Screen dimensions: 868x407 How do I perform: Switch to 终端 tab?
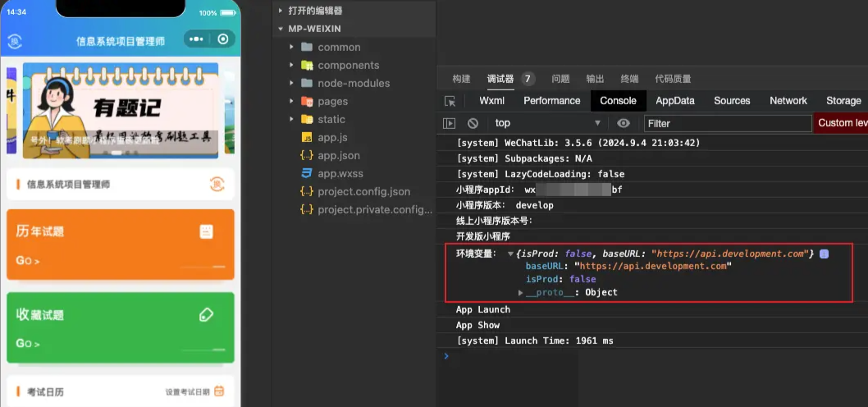click(629, 79)
